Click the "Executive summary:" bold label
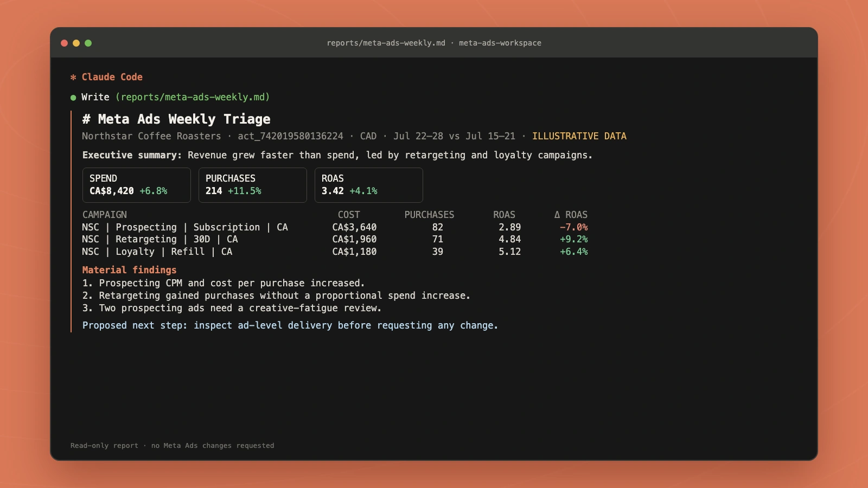Viewport: 868px width, 488px height. point(132,155)
